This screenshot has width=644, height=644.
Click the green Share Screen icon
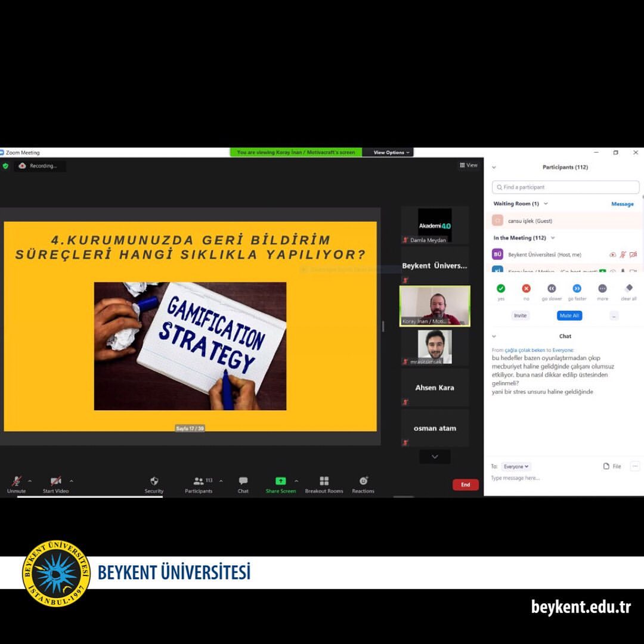click(x=280, y=481)
